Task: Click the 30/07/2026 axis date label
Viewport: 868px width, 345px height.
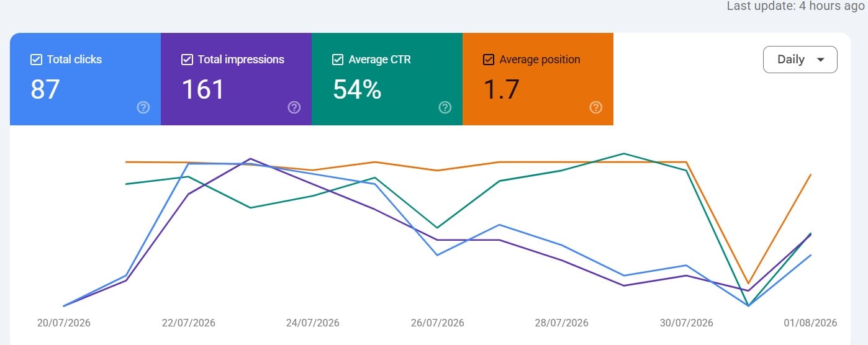Action: (687, 323)
